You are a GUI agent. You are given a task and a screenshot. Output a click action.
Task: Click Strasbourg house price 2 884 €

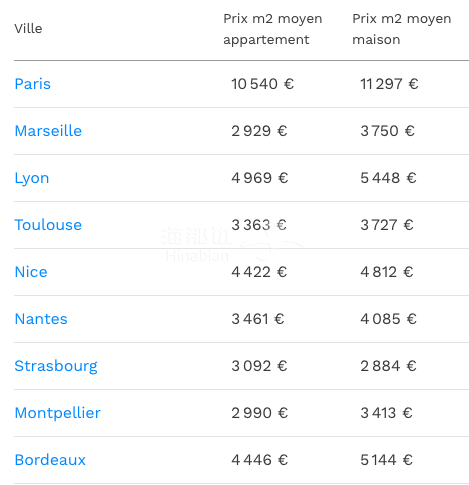point(388,366)
